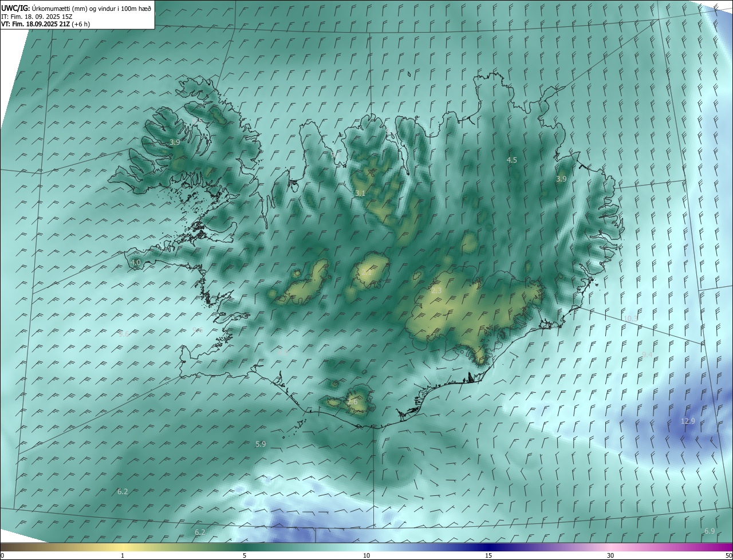
Task: Click the 3.1 value label in north Iceland
Action: click(360, 194)
